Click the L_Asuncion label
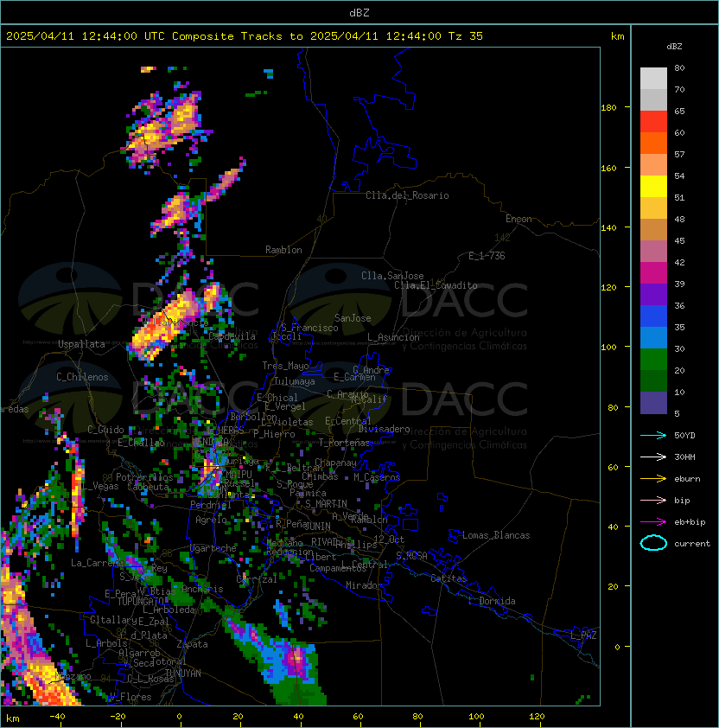Screen dimensions: 719x728 pos(393,337)
